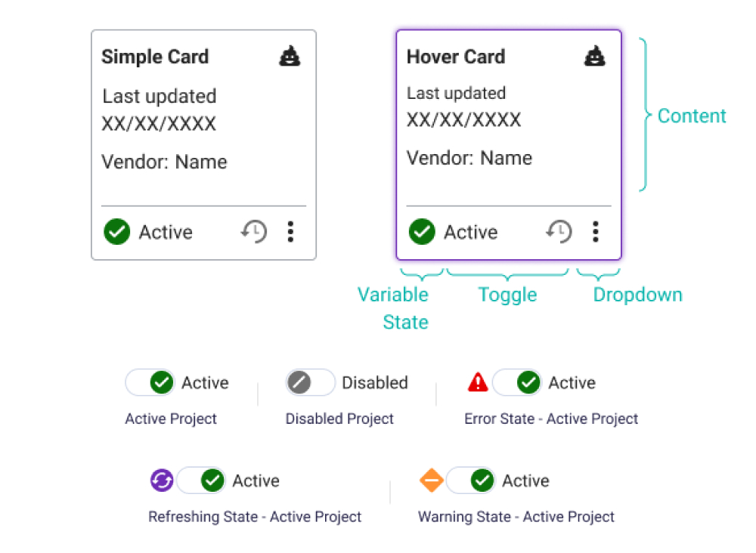Click the green check icon on Simple Card
This screenshot has width=756, height=553.
[x=117, y=232]
